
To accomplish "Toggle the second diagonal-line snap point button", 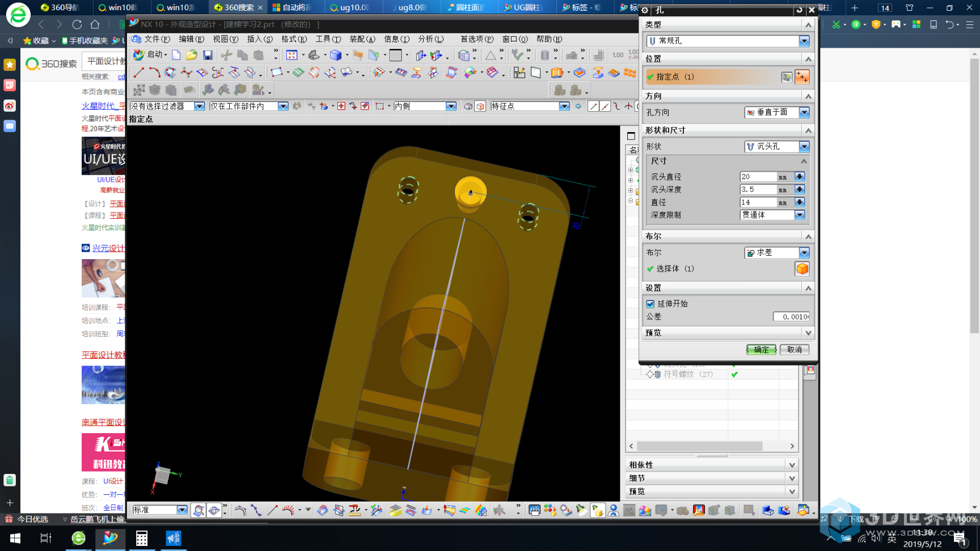I will point(605,106).
